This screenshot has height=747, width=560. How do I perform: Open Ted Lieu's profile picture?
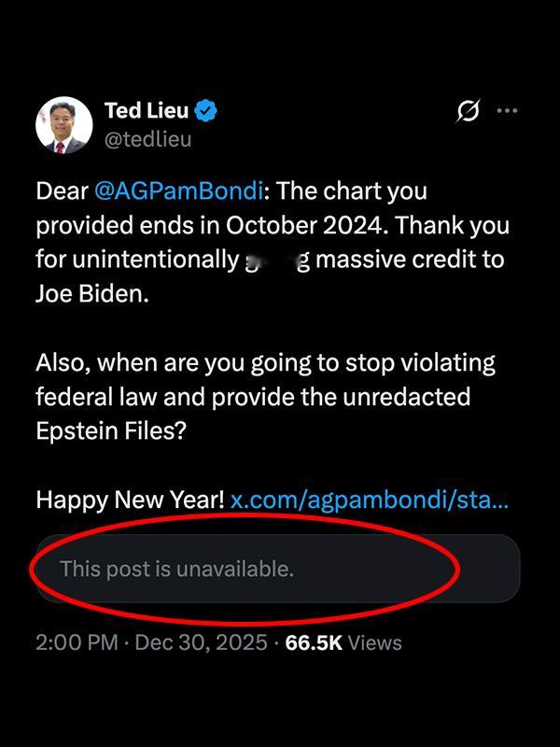click(x=63, y=124)
